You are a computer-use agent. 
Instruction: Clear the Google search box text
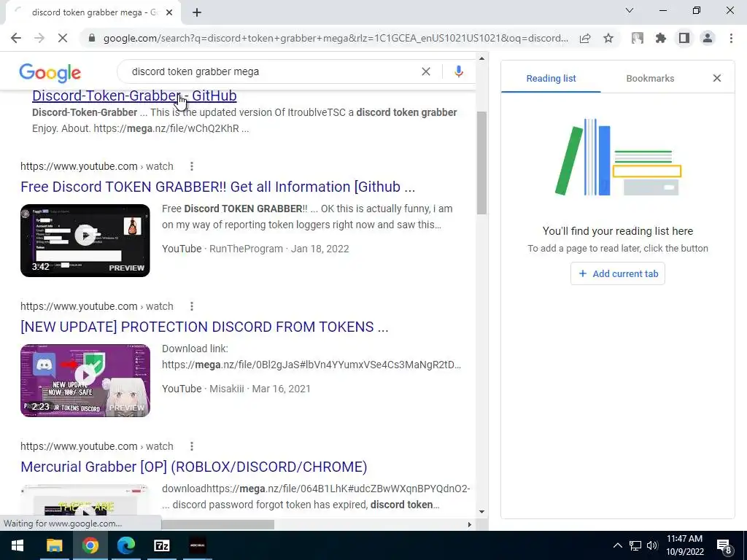(x=426, y=71)
